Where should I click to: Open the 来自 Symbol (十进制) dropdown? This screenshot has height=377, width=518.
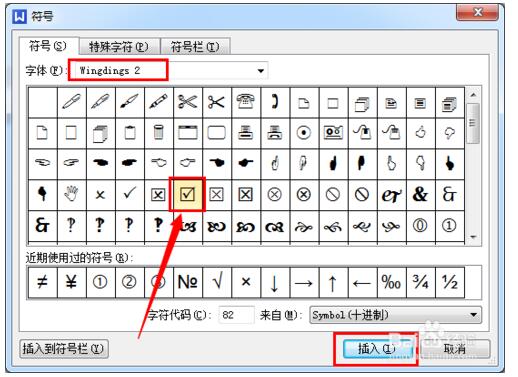(x=395, y=315)
